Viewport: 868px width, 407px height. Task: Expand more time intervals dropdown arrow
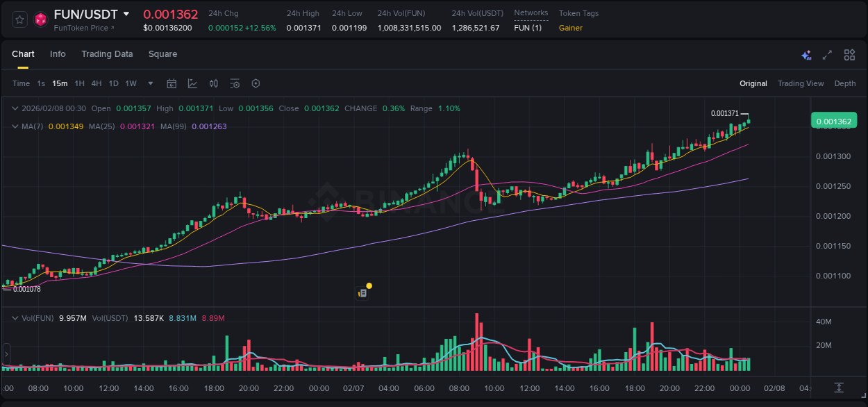(151, 83)
